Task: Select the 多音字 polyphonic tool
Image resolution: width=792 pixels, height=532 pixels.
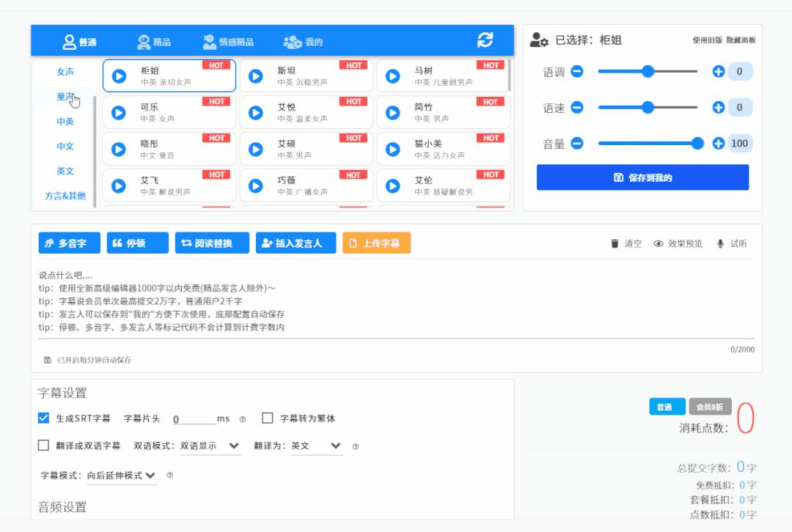Action: [x=70, y=243]
